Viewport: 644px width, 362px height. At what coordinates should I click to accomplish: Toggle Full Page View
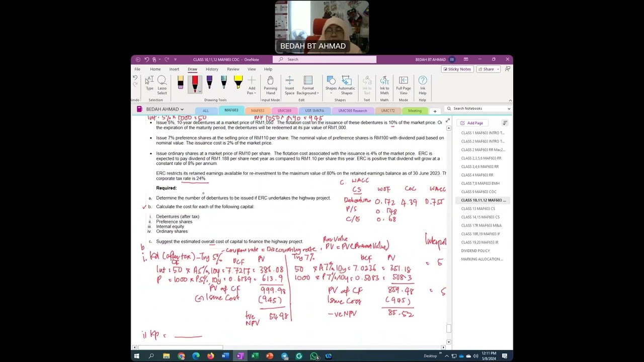click(404, 85)
